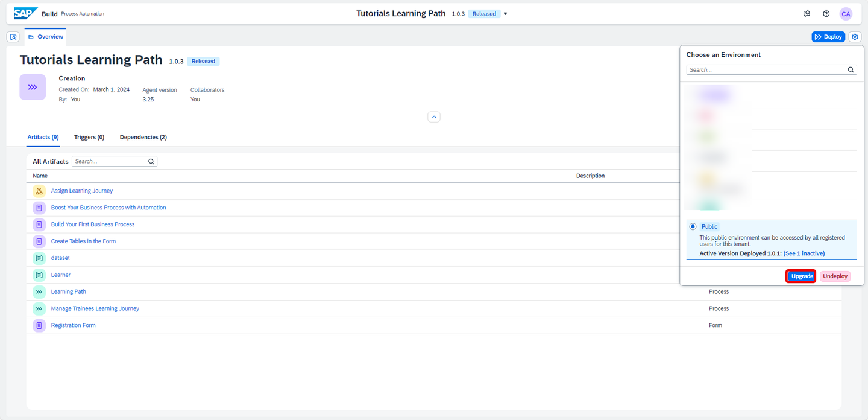Open Manage Trainees Learning Journey link
This screenshot has width=868, height=420.
click(95, 309)
